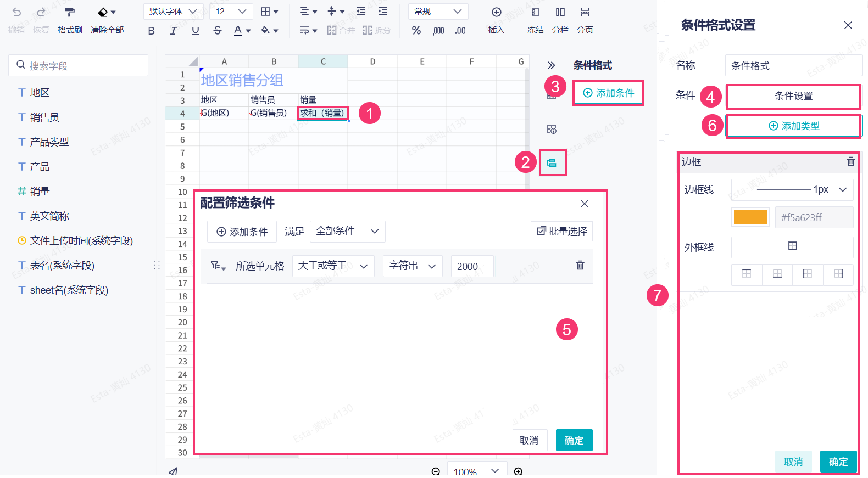Decrease the cell indent

(361, 12)
